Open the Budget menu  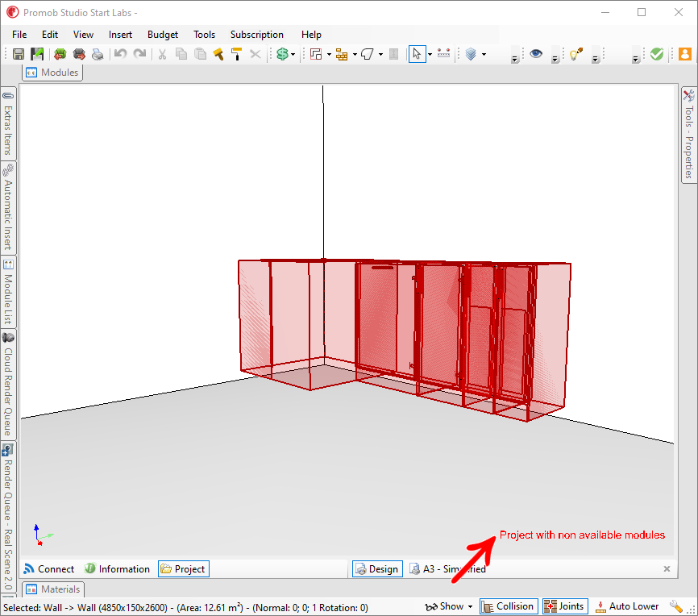163,35
